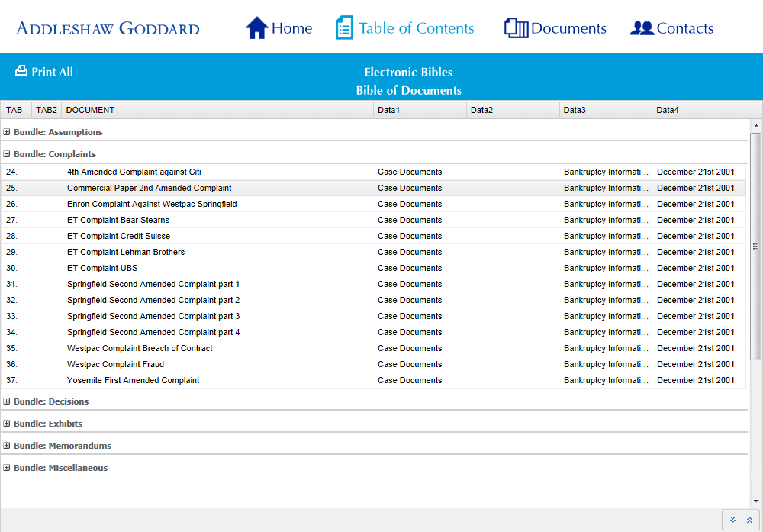Open ET Complaint UBS document
This screenshot has height=532, width=763.
point(102,268)
